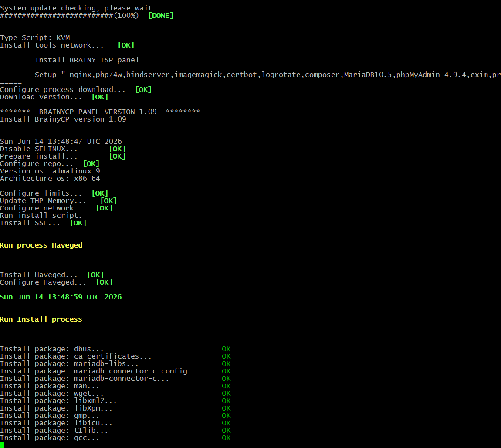
Task: Click the [OK] next to 'Disable SELINUX...'
Action: coord(117,149)
